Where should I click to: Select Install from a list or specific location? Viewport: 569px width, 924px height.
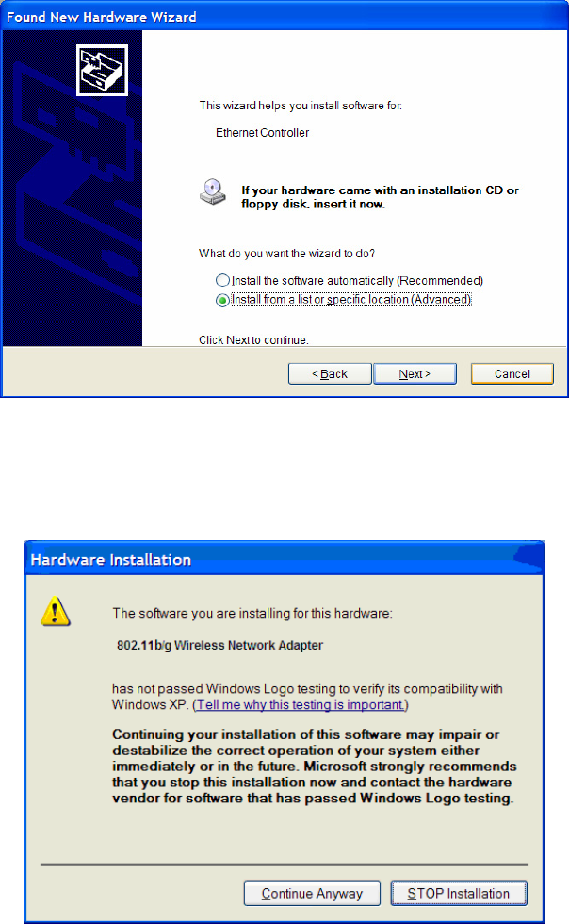click(x=222, y=300)
